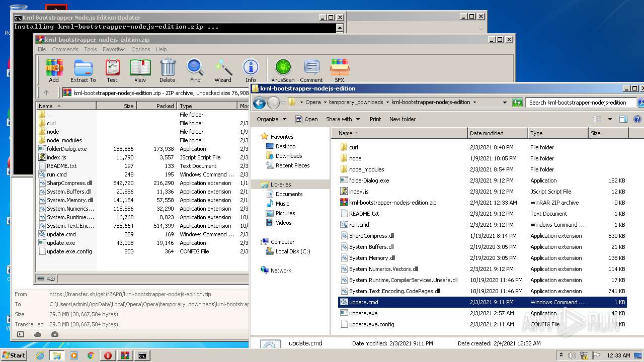Click Opera icon in taskbar

pyautogui.click(x=108, y=355)
